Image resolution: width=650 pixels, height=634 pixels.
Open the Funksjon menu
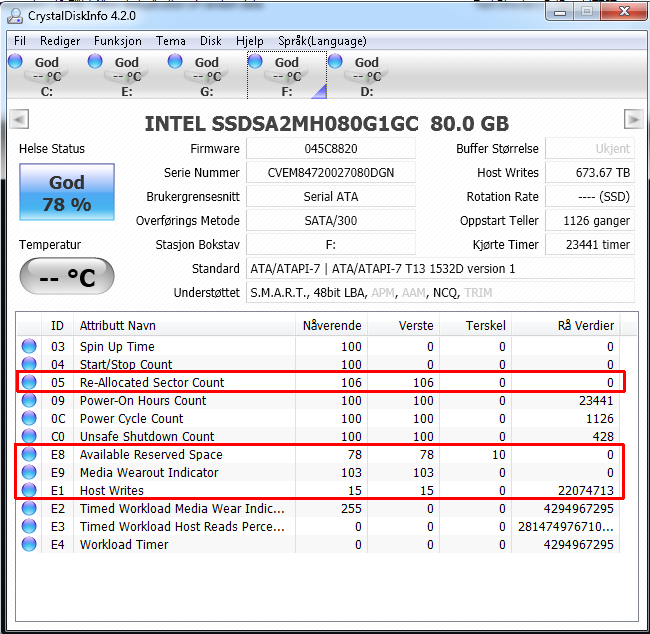(118, 41)
